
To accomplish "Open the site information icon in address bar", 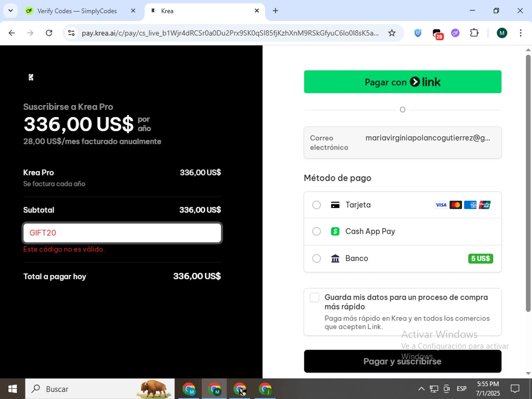I will 71,33.
